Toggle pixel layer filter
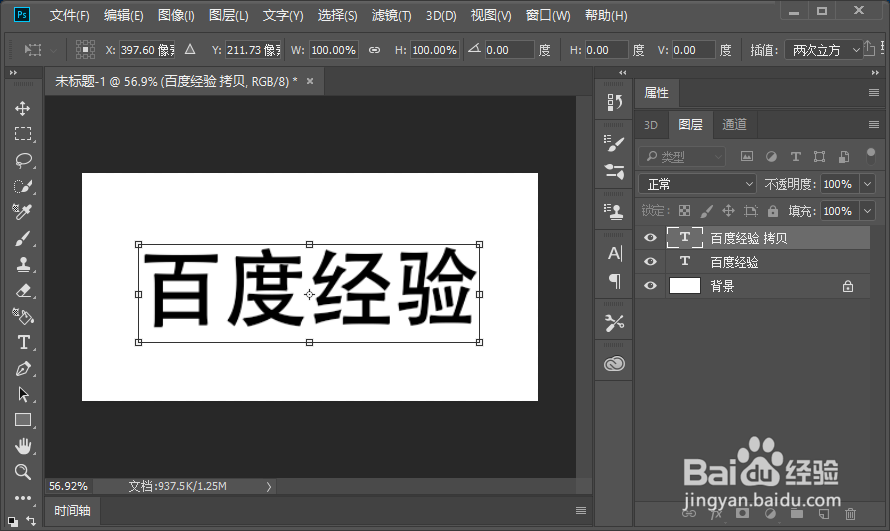This screenshot has width=890, height=531. (747, 156)
